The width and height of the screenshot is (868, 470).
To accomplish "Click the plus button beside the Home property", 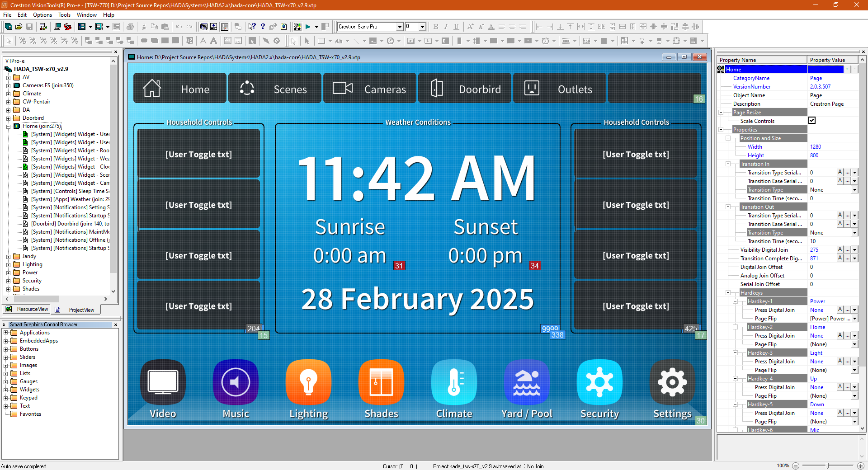I will (847, 69).
